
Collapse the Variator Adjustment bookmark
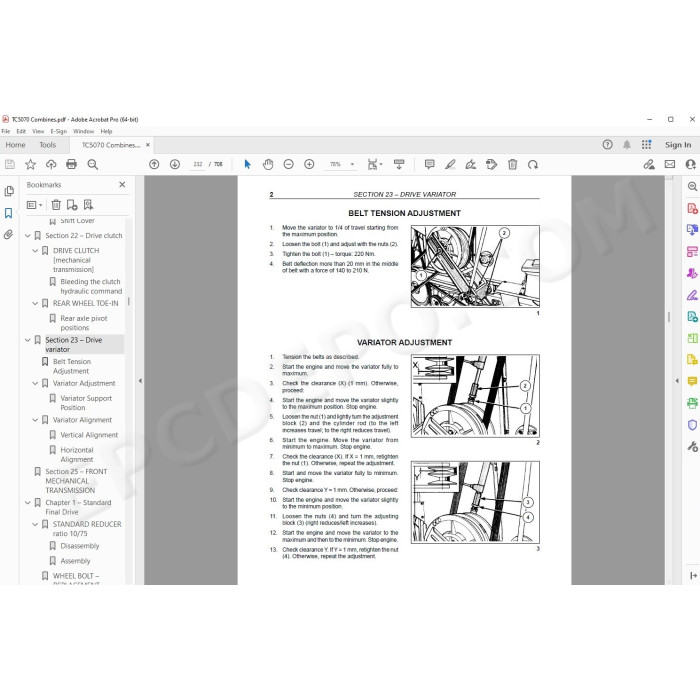35,383
